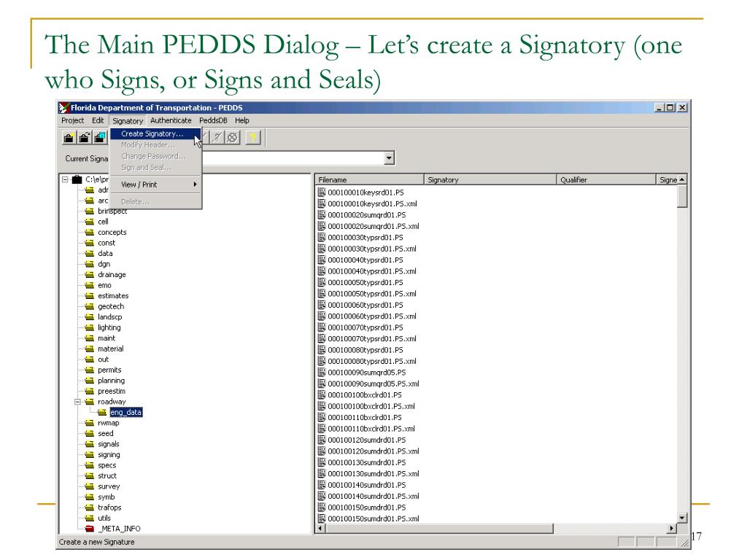The image size is (747, 560).
Task: Click folder icon next to drainage
Action: tap(89, 274)
